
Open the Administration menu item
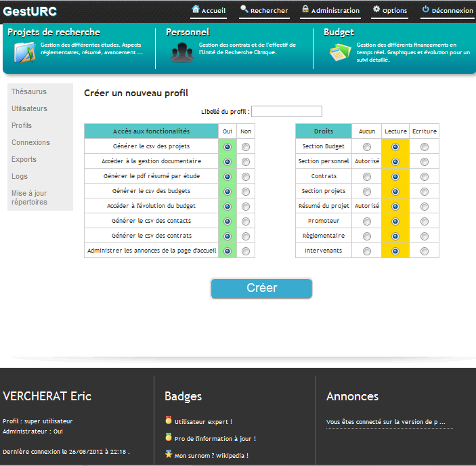click(x=335, y=11)
